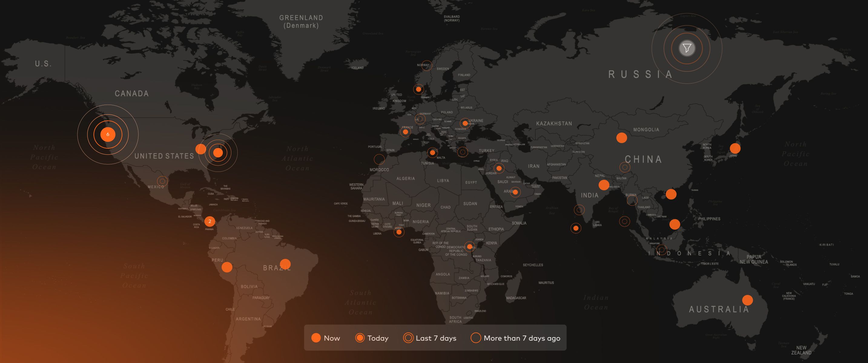Image resolution: width=868 pixels, height=363 pixels.
Task: Select the marker in Mongolia region
Action: 621,138
